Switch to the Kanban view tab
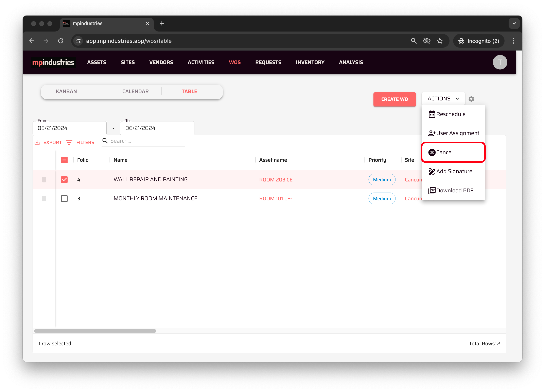This screenshot has height=392, width=545. point(66,92)
